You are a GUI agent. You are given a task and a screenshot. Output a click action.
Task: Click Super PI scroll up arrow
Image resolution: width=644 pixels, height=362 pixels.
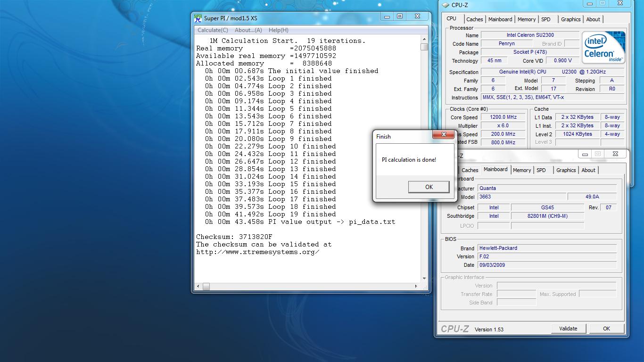click(424, 40)
